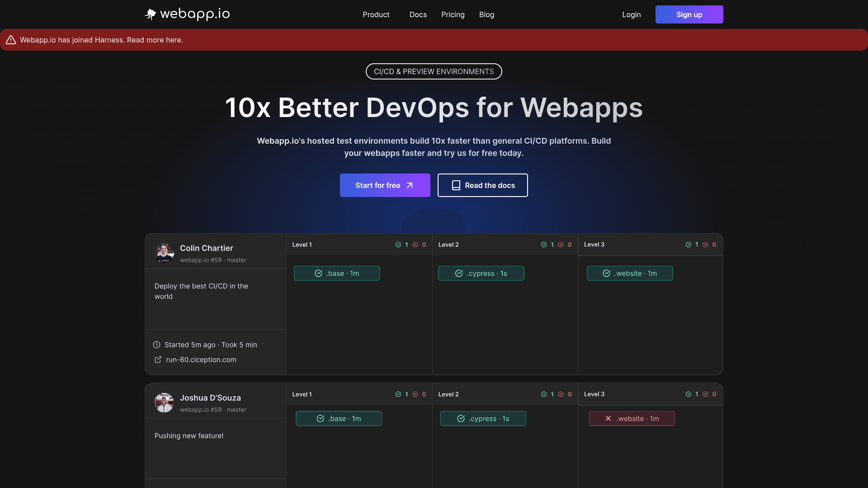
Task: Click the check icon in Colin's .website step
Action: (606, 273)
